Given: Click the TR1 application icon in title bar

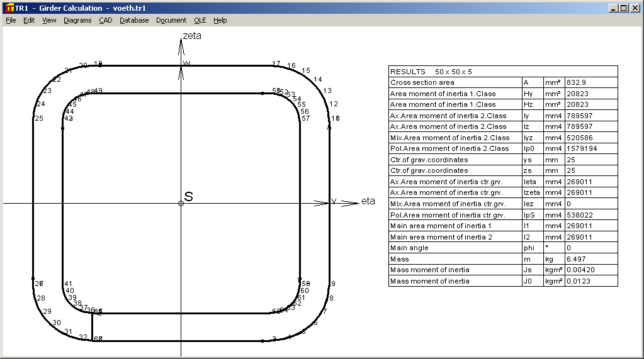Looking at the screenshot, I should pos(8,8).
